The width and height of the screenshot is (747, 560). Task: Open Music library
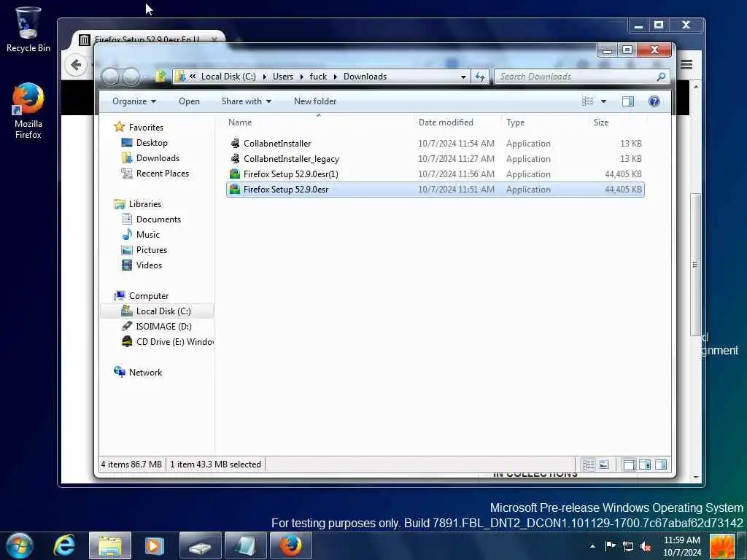(x=147, y=234)
